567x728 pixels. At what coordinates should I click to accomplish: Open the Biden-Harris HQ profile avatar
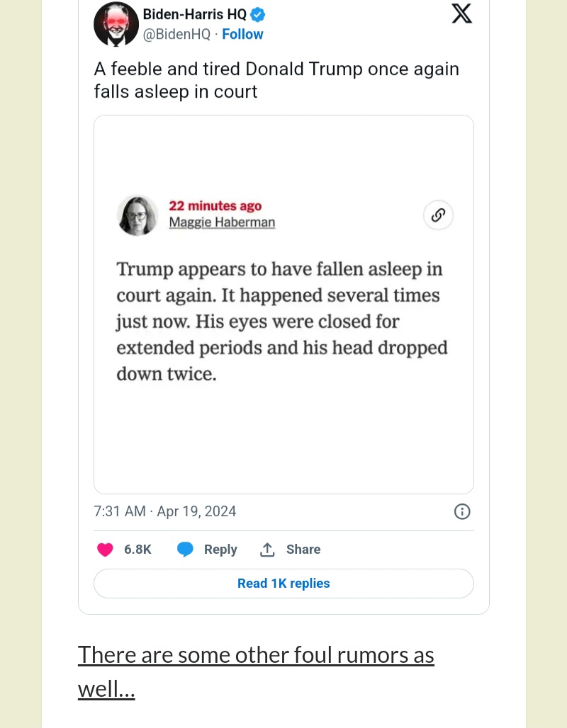pyautogui.click(x=116, y=23)
